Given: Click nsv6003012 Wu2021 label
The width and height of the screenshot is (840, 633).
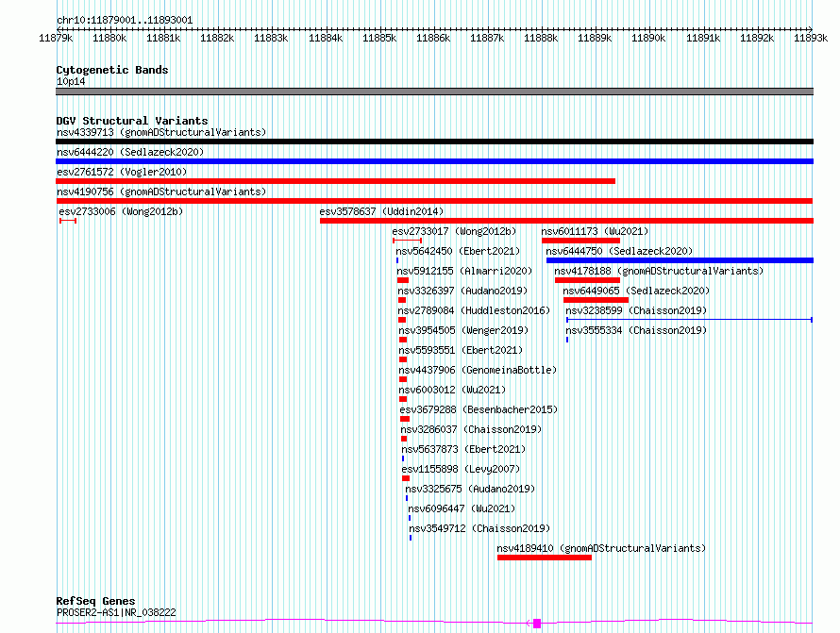Looking at the screenshot, I should (452, 390).
